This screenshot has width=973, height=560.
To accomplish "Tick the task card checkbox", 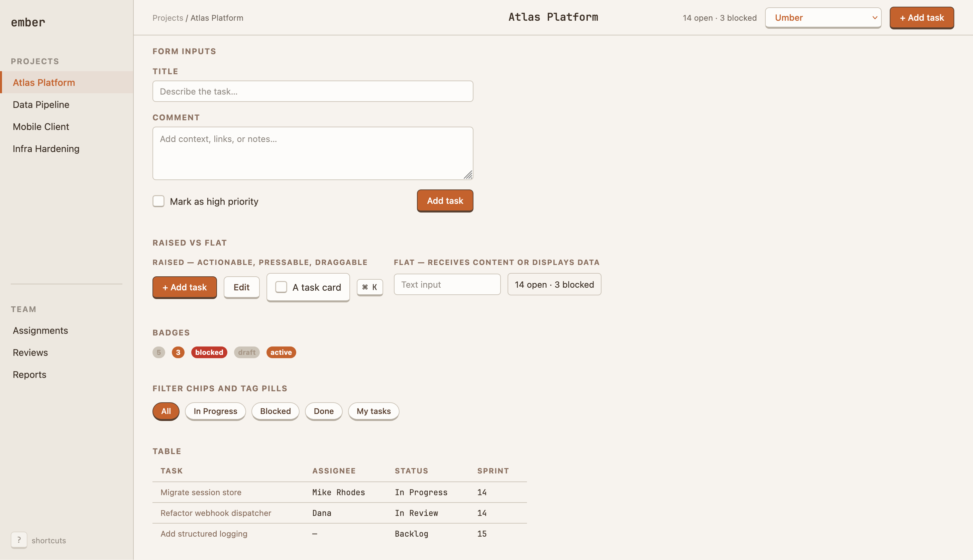I will [x=281, y=287].
